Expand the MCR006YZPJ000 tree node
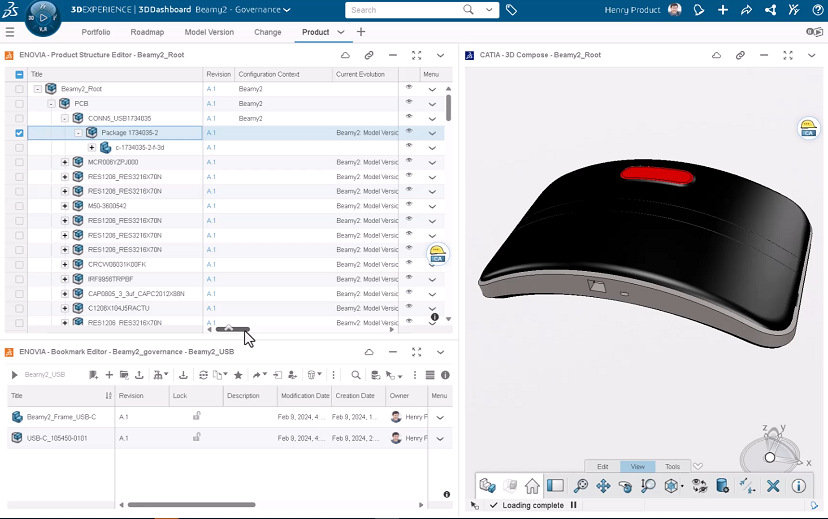Image resolution: width=828 pixels, height=519 pixels. [65, 162]
